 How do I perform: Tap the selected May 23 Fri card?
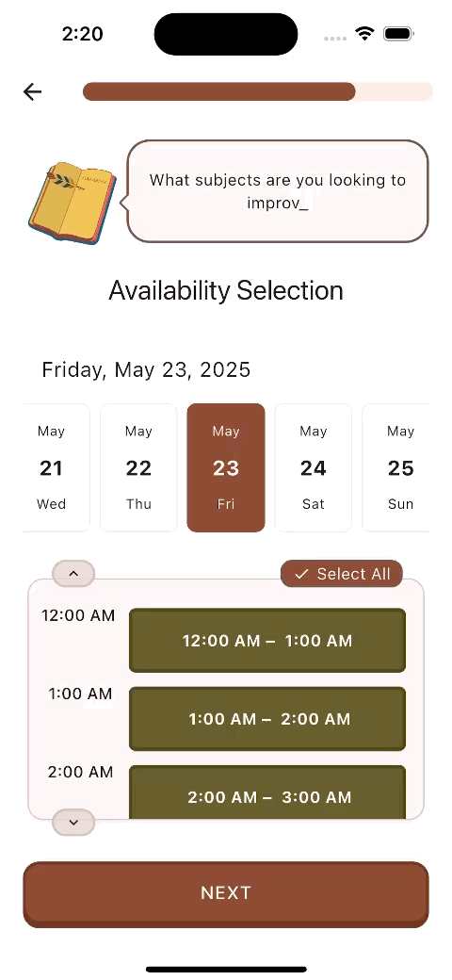coord(226,467)
